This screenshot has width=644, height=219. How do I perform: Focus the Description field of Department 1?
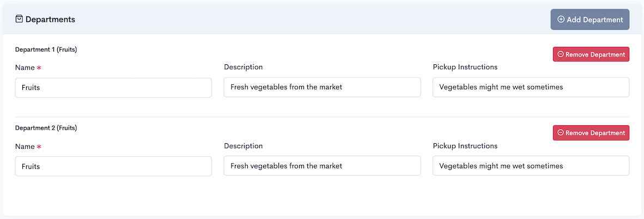tap(323, 87)
